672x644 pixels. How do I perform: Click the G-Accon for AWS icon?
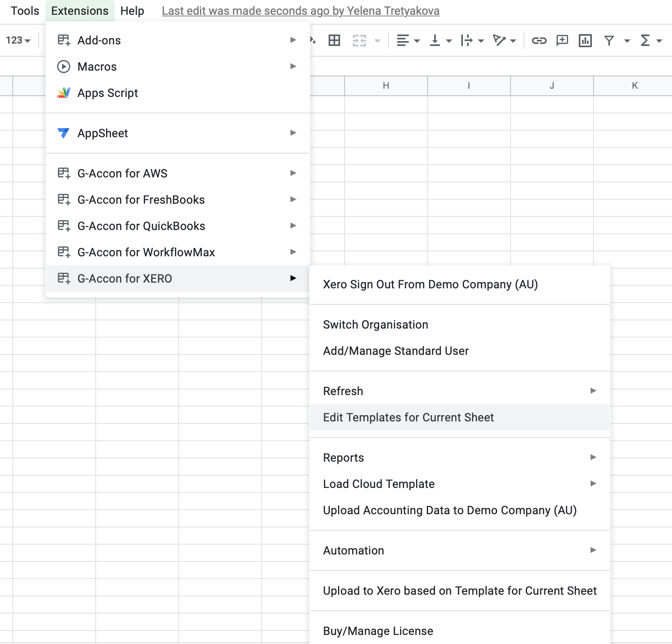click(x=64, y=173)
